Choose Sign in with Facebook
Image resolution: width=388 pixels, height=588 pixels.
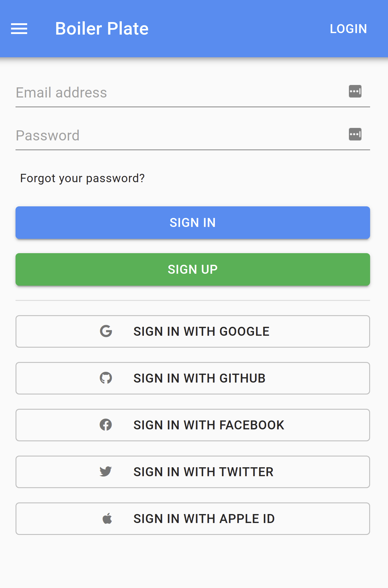[209, 425]
